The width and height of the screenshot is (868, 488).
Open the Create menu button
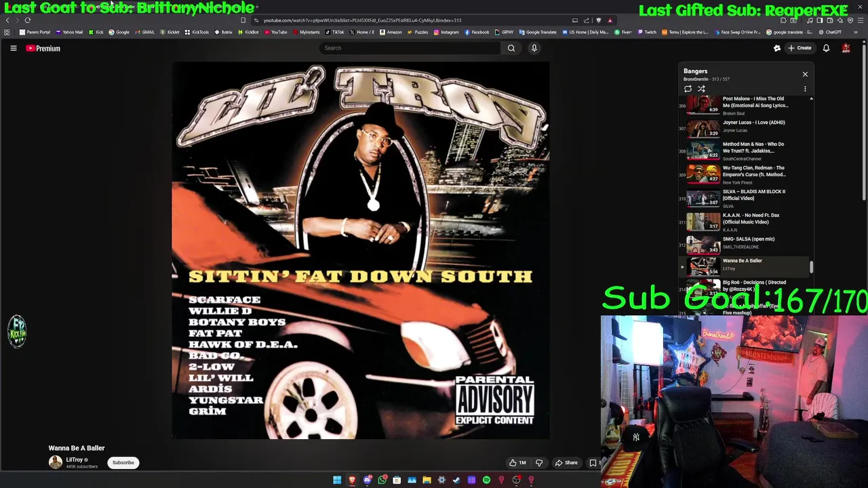[x=800, y=48]
